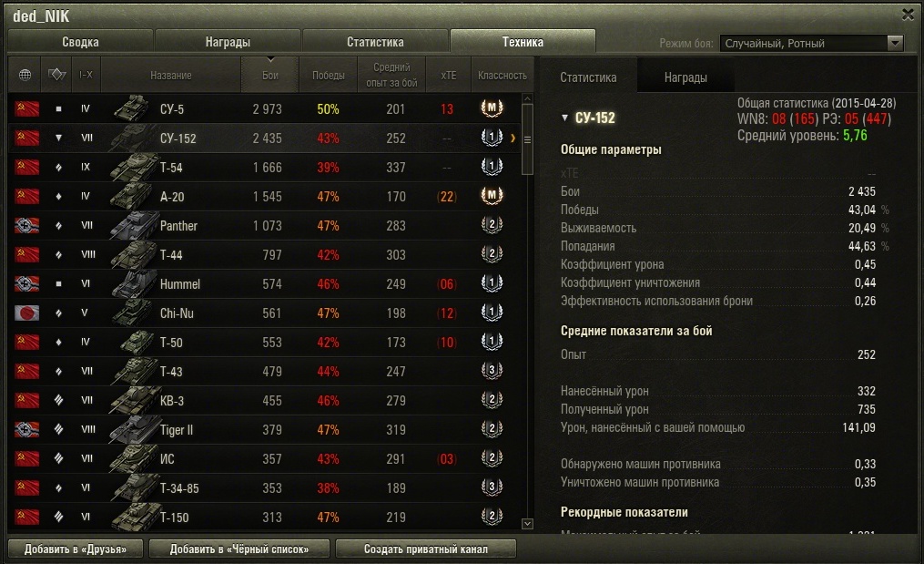Image resolution: width=924 pixels, height=564 pixels.
Task: Sort by vehicle type icon column
Action: click(56, 75)
